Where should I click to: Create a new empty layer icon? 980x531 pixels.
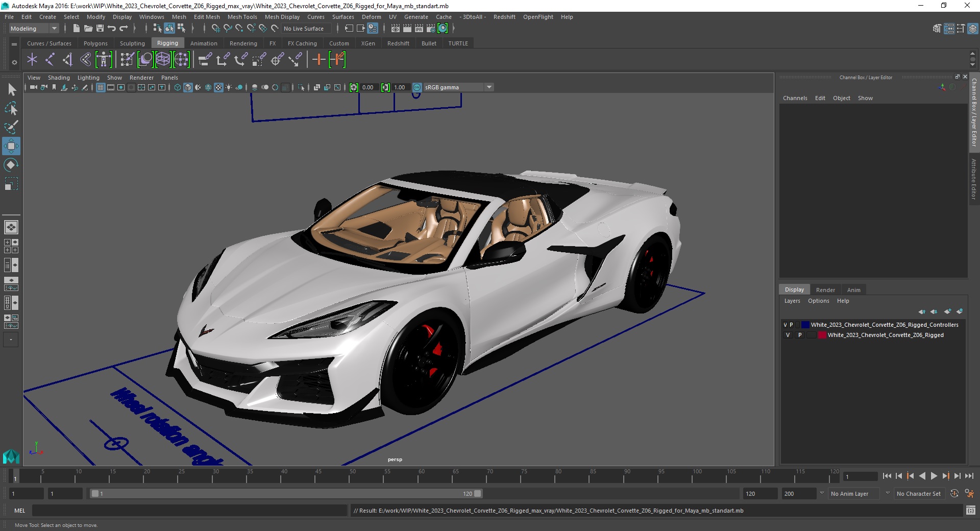tap(948, 311)
